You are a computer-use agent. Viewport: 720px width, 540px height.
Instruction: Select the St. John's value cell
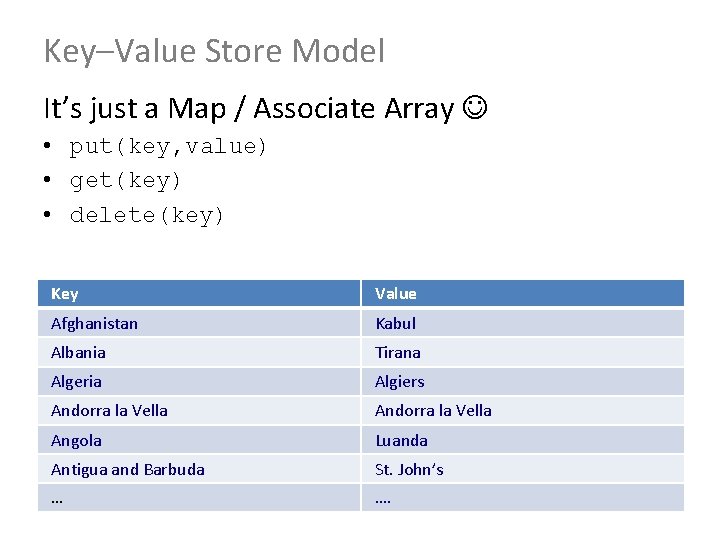[x=409, y=469]
